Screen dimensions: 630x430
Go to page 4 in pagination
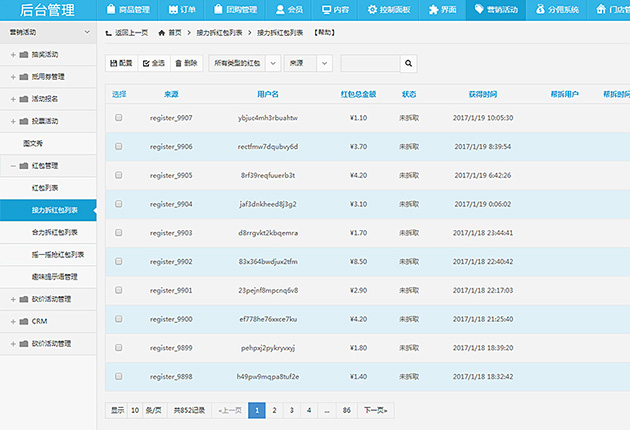(309, 410)
